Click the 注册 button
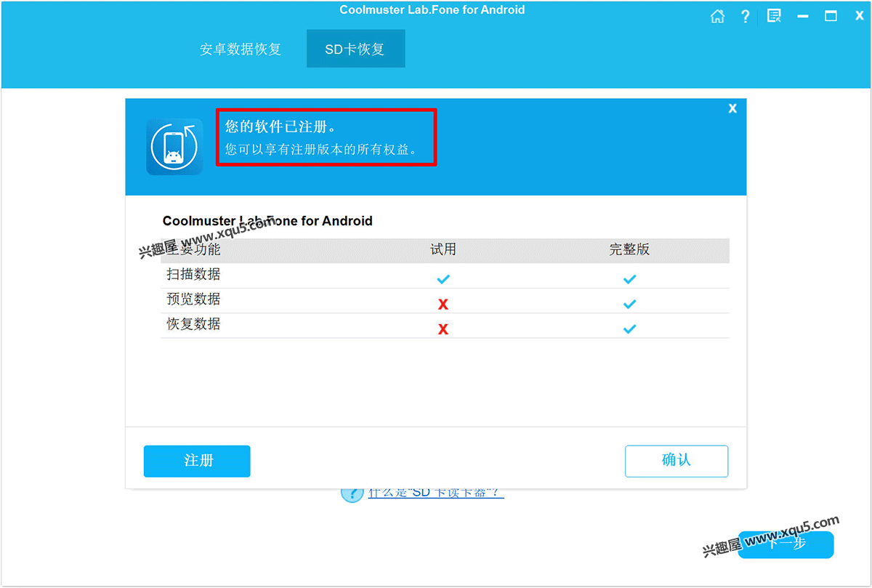The image size is (872, 588). click(x=197, y=461)
